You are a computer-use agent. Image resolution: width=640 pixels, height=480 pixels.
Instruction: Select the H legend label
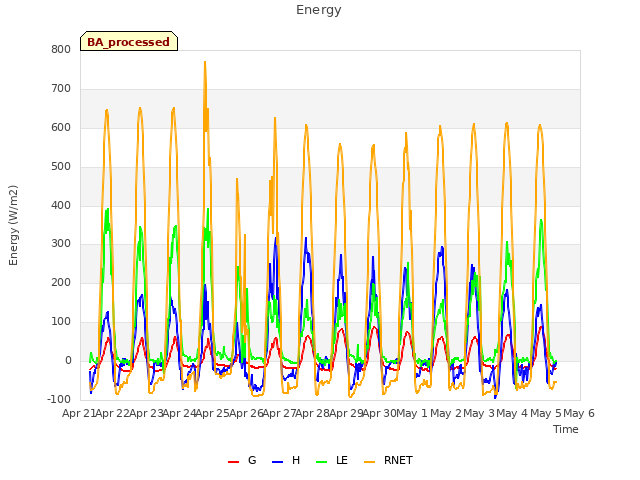(296, 460)
